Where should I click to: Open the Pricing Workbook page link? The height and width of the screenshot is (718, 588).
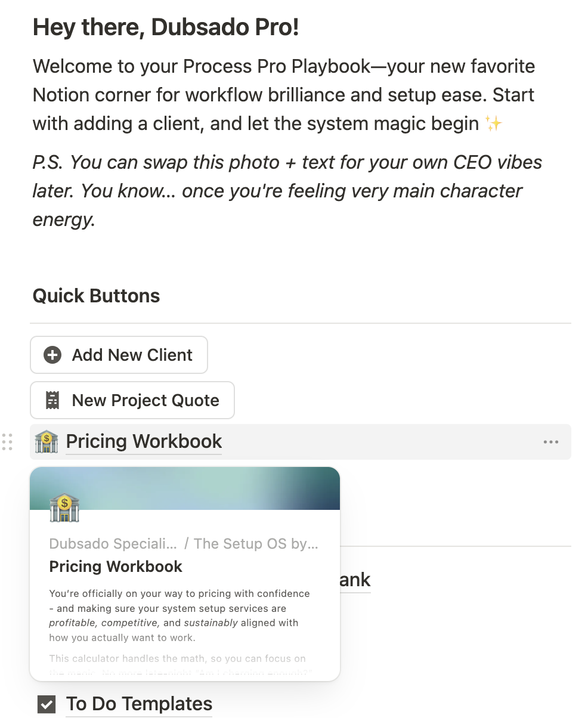coord(144,442)
